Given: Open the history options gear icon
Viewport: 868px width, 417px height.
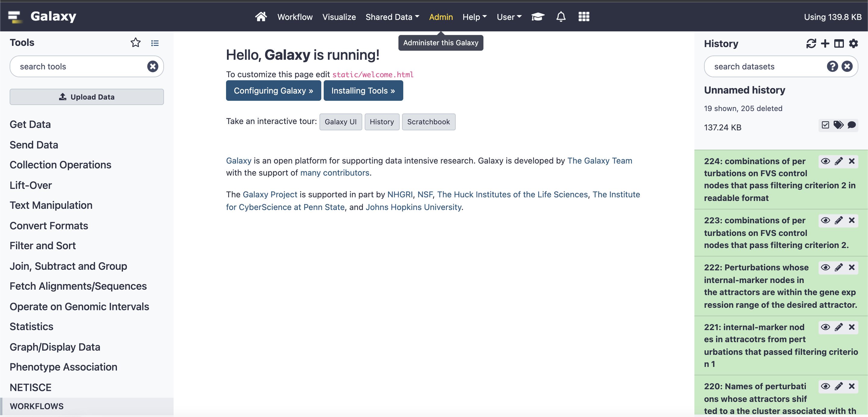Looking at the screenshot, I should pos(853,43).
